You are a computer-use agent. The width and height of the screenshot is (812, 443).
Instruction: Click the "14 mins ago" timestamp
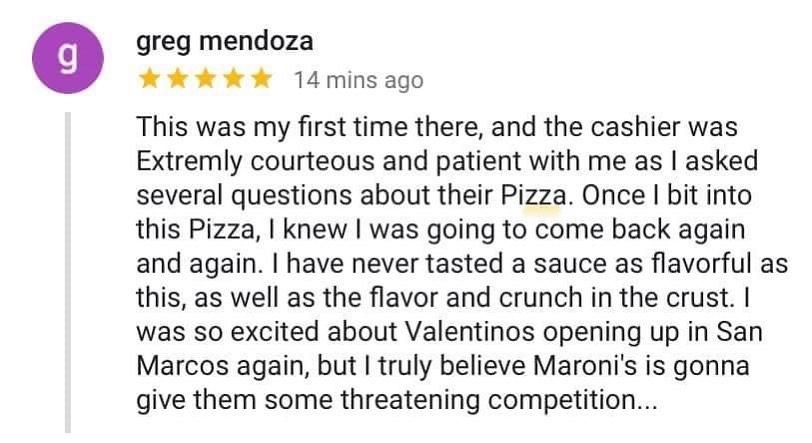[x=358, y=80]
